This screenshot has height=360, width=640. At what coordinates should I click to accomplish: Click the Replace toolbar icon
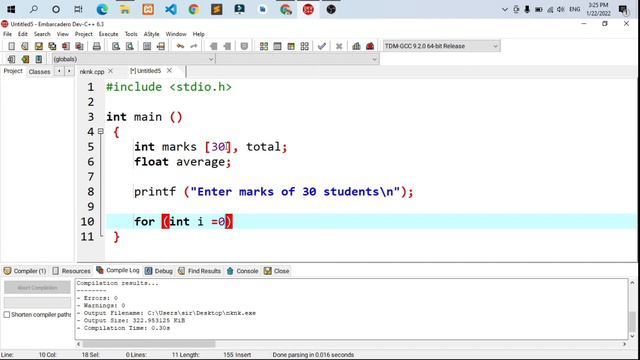click(129, 46)
